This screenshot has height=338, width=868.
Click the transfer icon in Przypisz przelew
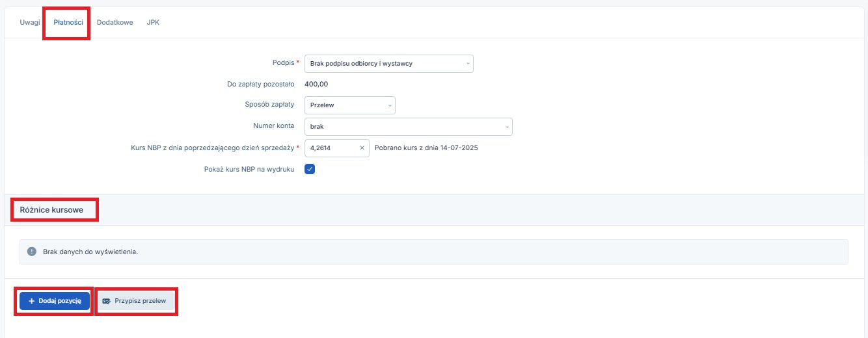(x=107, y=302)
